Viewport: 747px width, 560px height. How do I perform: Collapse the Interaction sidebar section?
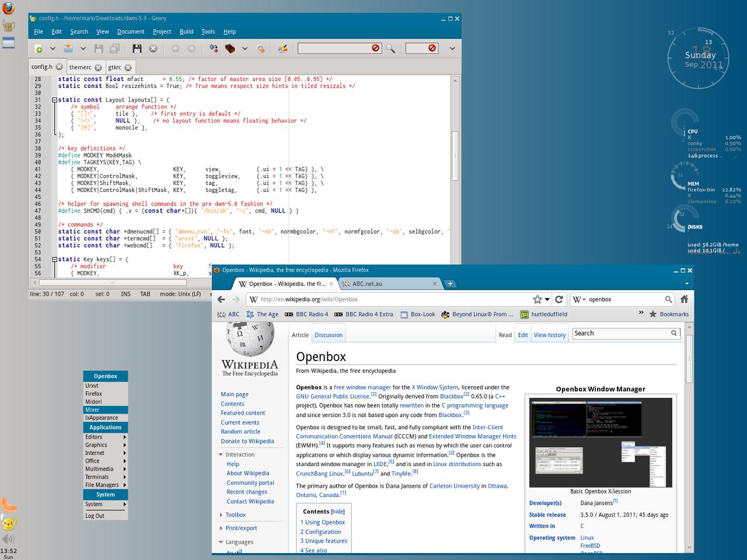pos(221,454)
